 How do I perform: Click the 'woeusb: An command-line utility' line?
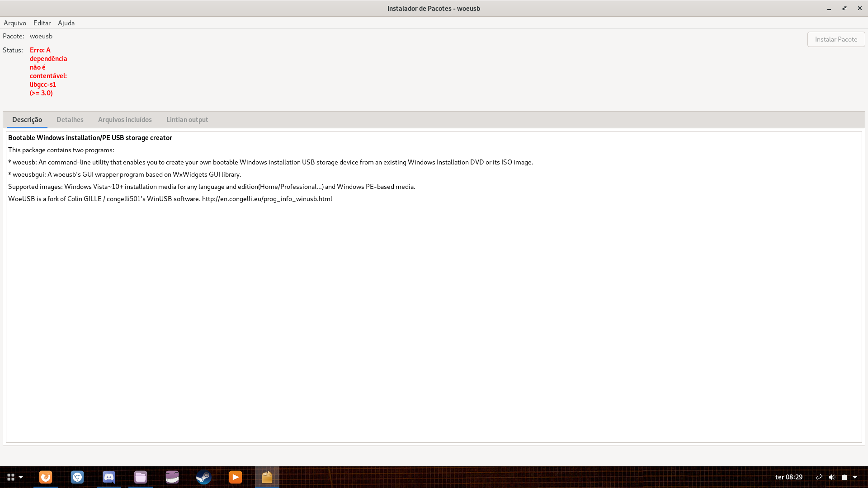point(271,162)
